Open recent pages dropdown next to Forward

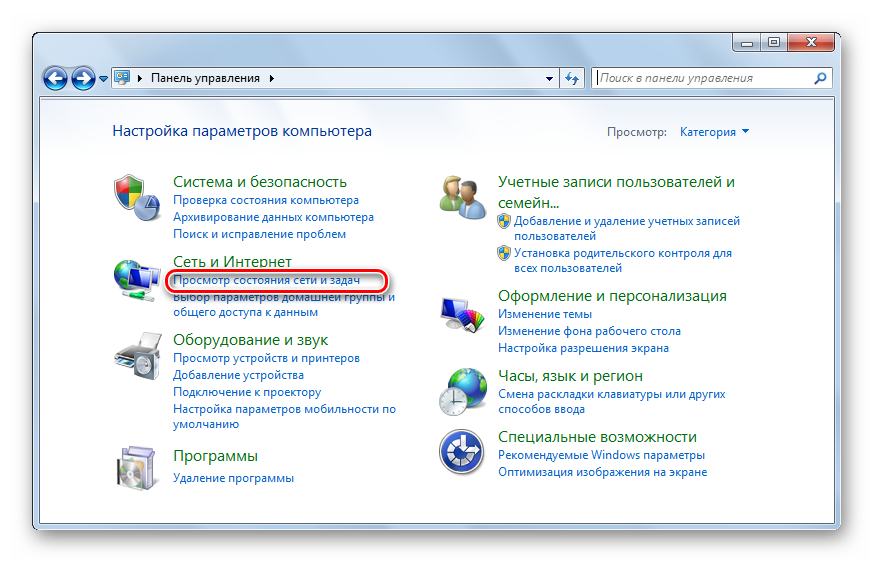(103, 78)
